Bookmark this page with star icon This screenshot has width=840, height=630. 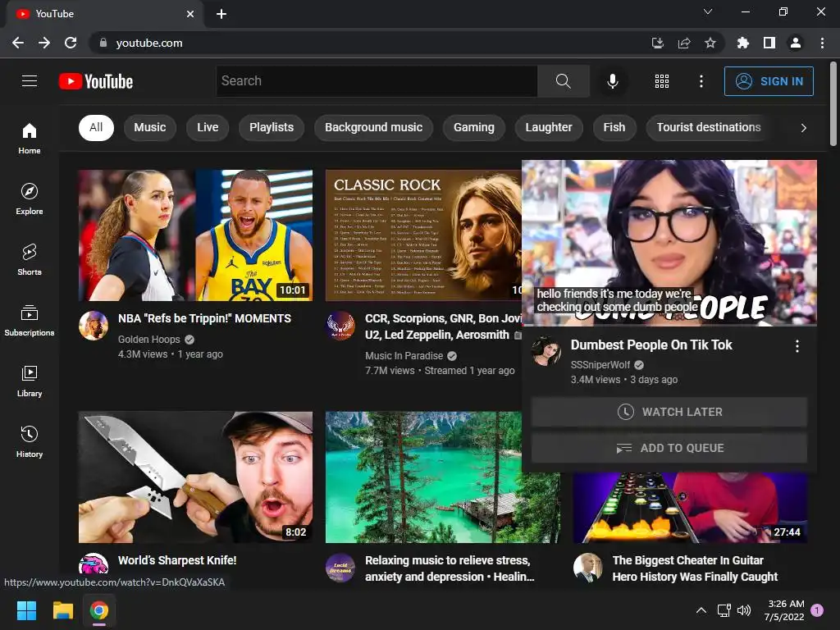coord(710,43)
